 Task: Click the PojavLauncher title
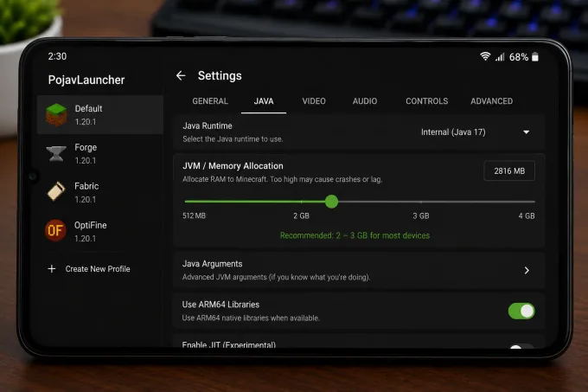86,80
